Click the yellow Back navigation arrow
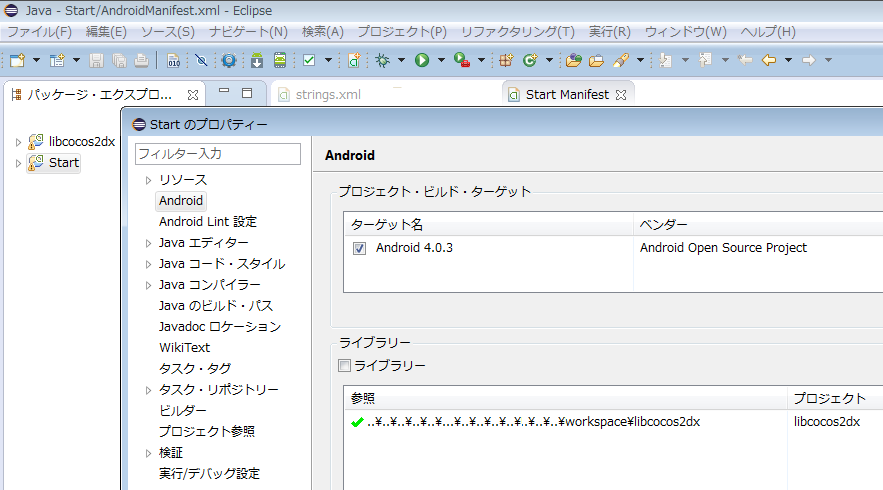 point(769,60)
